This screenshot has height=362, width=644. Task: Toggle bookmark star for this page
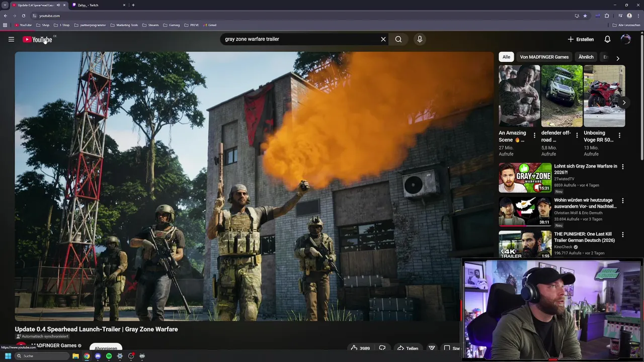[585, 16]
